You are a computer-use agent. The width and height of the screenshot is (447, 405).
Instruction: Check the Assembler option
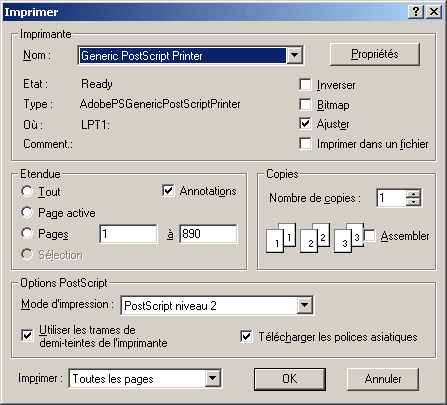369,236
